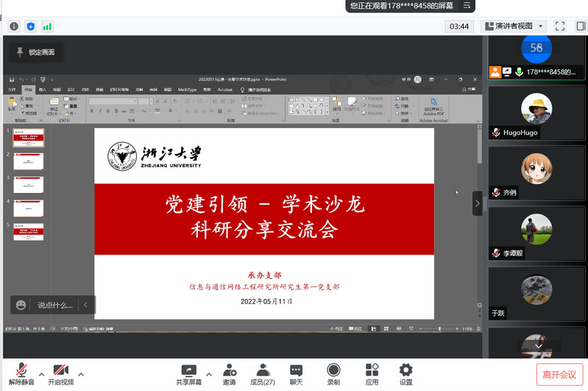588x391 pixels.
Task: Open the font size combo box
Action: pyautogui.click(x=146, y=102)
